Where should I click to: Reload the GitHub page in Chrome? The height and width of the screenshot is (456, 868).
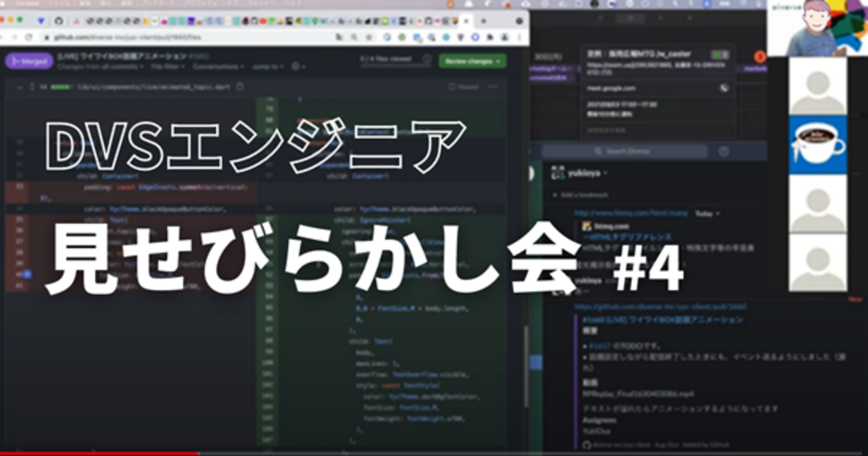click(x=29, y=37)
